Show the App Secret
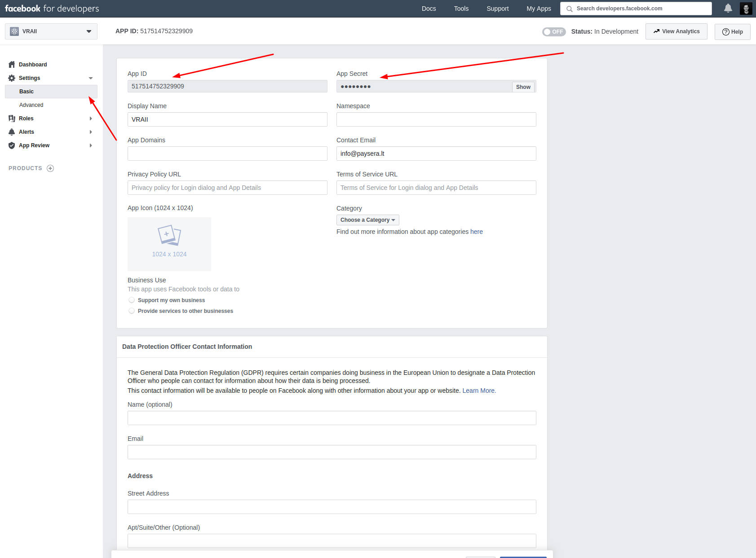This screenshot has width=756, height=558. (523, 87)
